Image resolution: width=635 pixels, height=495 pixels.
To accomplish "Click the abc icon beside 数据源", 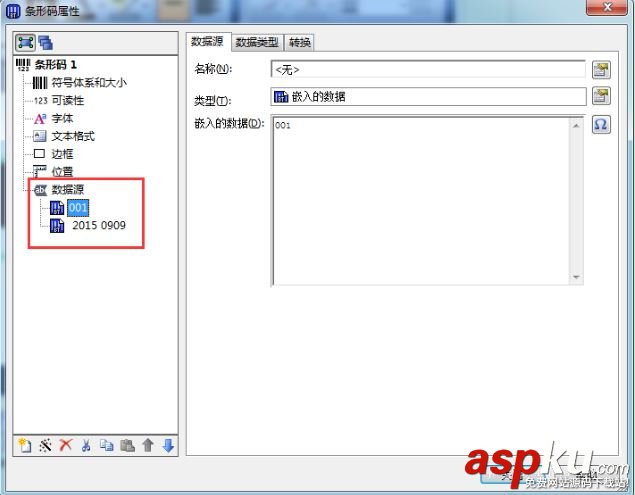I will point(40,190).
